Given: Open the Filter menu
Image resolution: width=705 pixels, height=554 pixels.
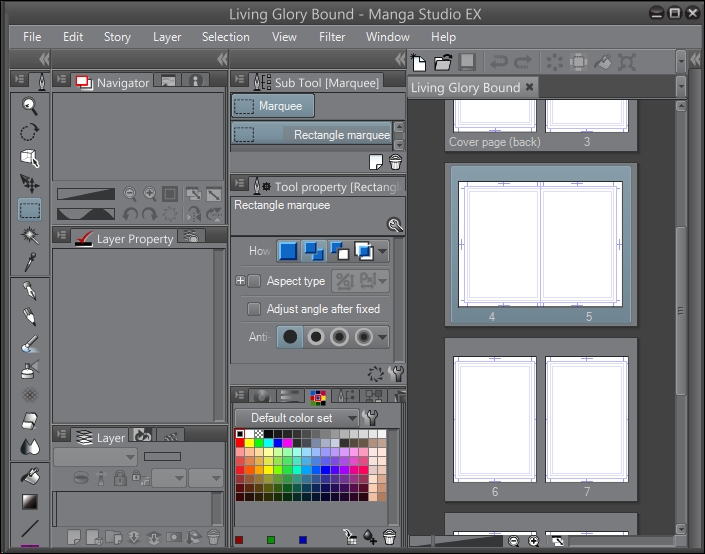Looking at the screenshot, I should 332,37.
